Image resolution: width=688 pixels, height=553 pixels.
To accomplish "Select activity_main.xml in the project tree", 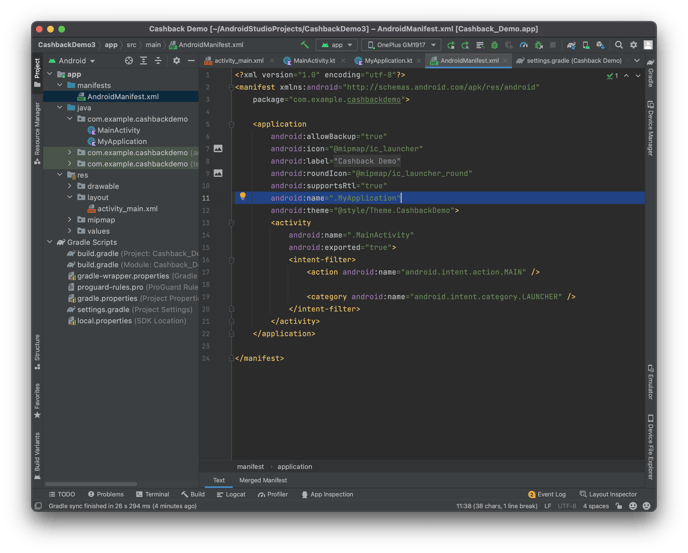I will click(127, 209).
